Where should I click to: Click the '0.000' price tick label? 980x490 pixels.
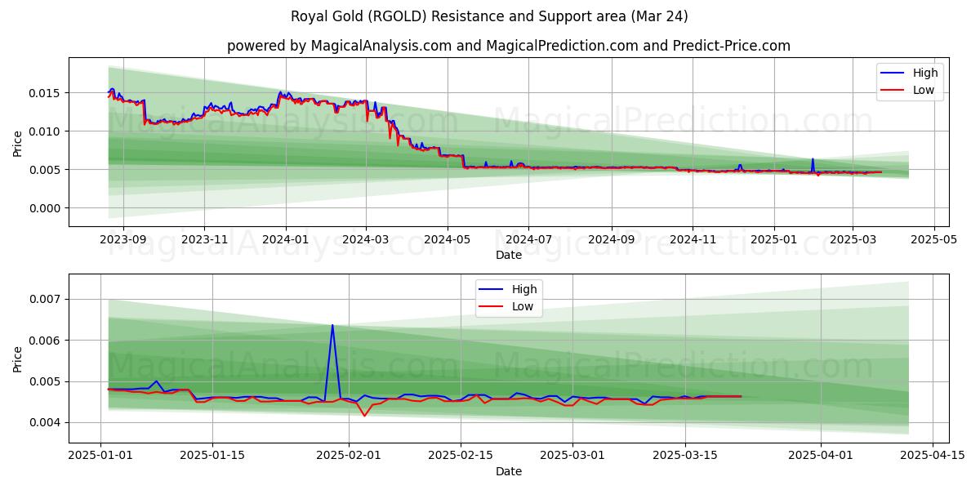pyautogui.click(x=46, y=208)
